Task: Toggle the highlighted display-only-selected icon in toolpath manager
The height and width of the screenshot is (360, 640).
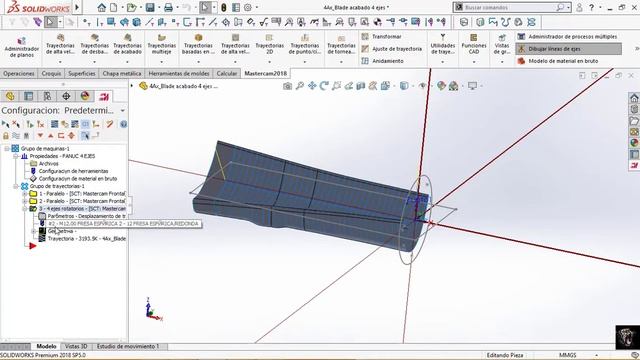Action: click(x=85, y=124)
